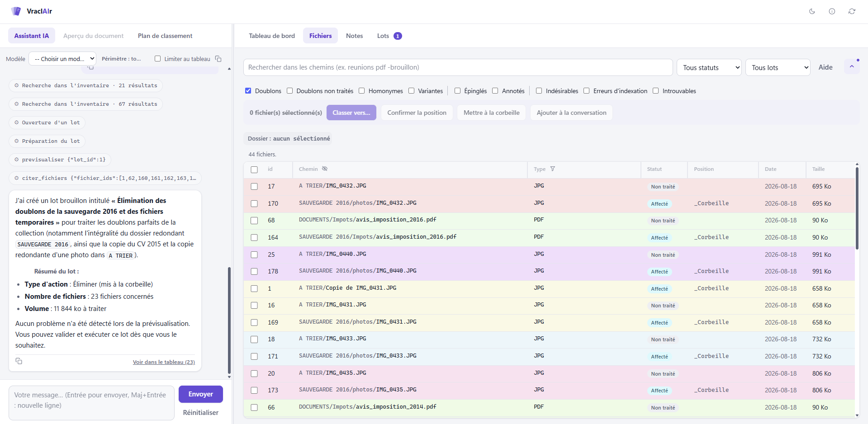Click the VraclAIr logo icon

pos(16,11)
